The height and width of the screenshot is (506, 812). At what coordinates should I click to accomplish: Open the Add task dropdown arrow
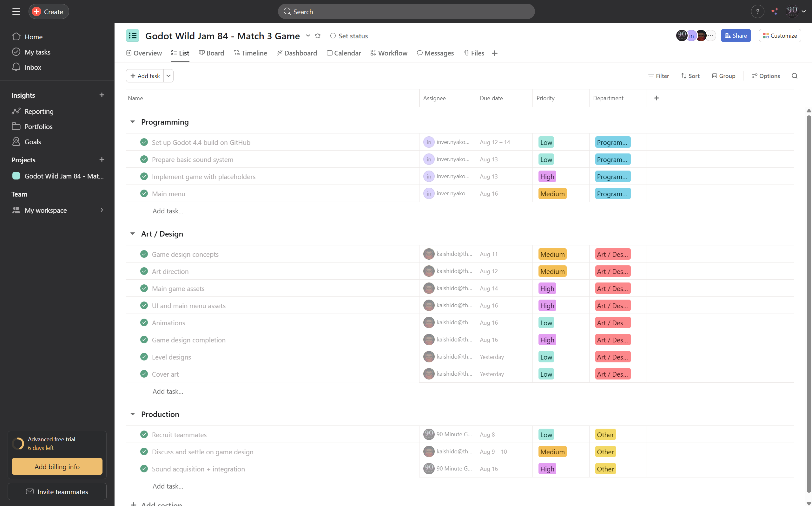click(168, 76)
